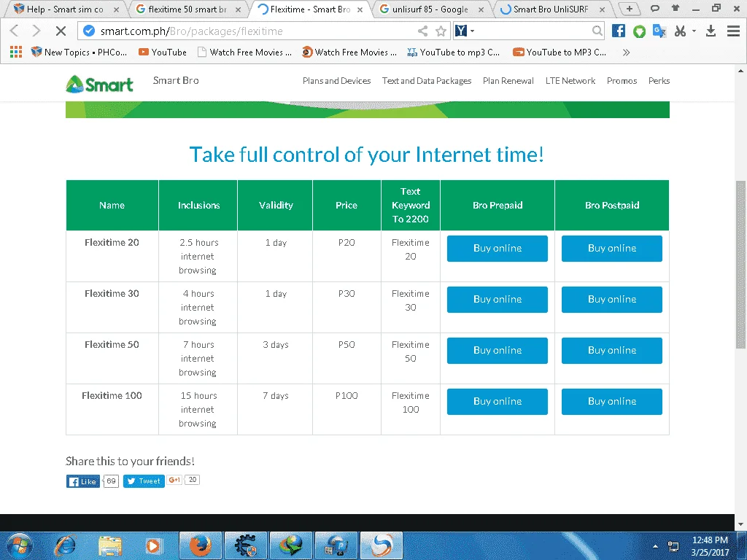The width and height of the screenshot is (747, 560).
Task: Buy Flexitime 20 for Bro Prepaid
Action: coord(498,248)
